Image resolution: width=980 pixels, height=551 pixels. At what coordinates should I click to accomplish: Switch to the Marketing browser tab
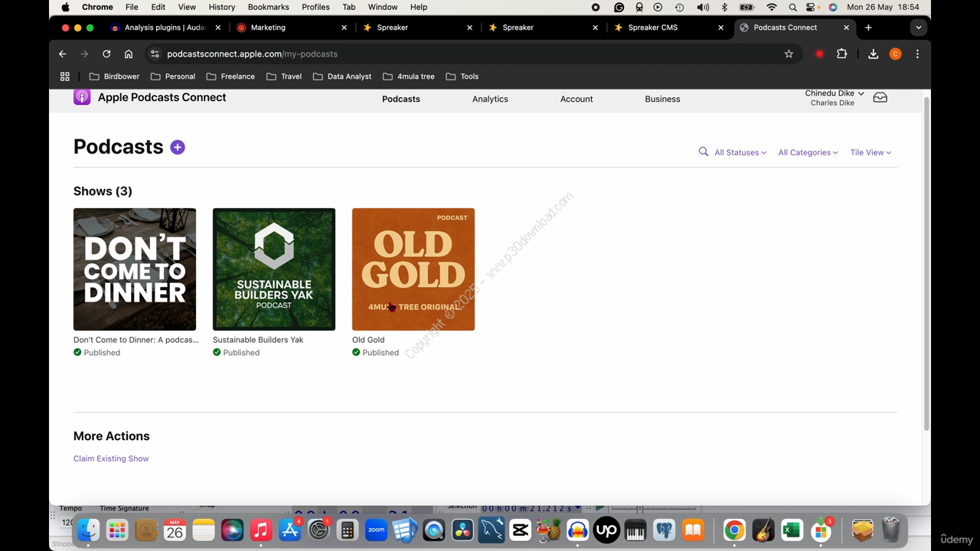tap(291, 28)
